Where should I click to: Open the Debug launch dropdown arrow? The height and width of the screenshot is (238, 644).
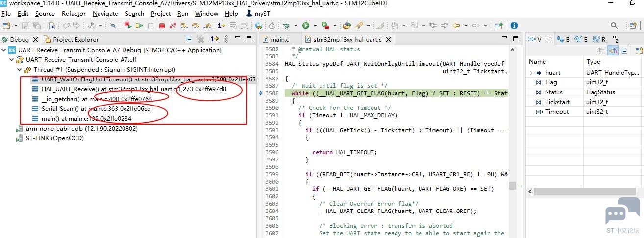pos(295,26)
